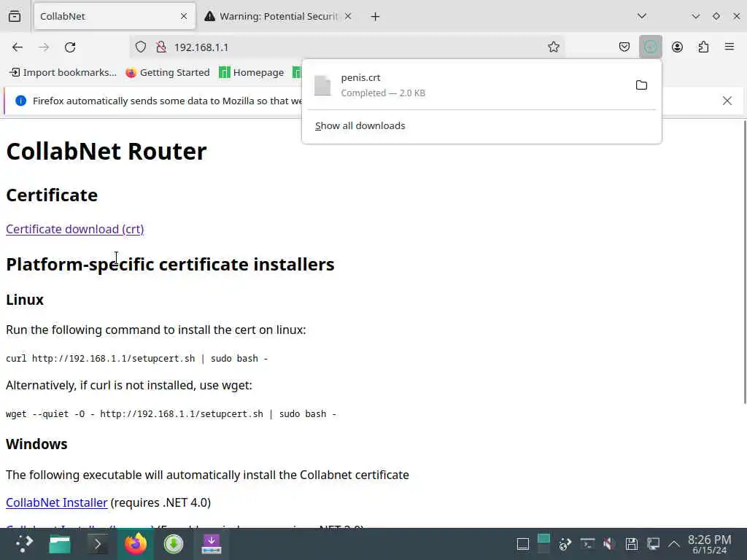Switch to Warning: Potential Security tab
The height and width of the screenshot is (560, 747).
pos(279,16)
